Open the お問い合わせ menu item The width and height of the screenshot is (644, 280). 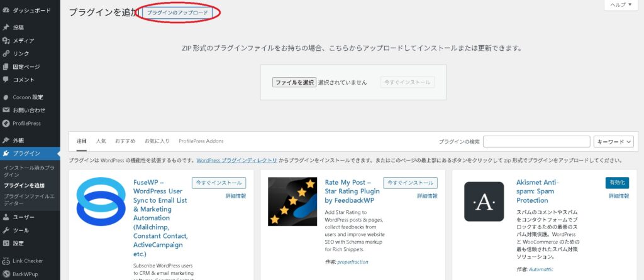[30, 110]
